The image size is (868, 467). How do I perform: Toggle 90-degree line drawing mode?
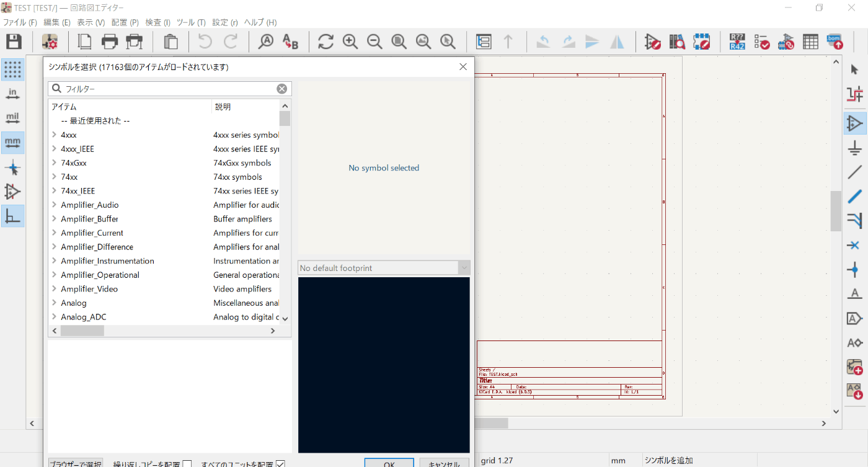click(13, 216)
